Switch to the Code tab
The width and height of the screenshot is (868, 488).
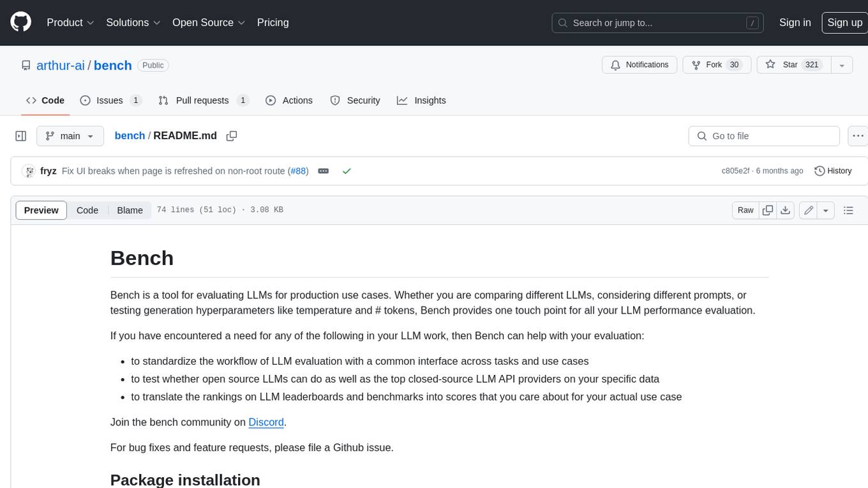(45, 100)
